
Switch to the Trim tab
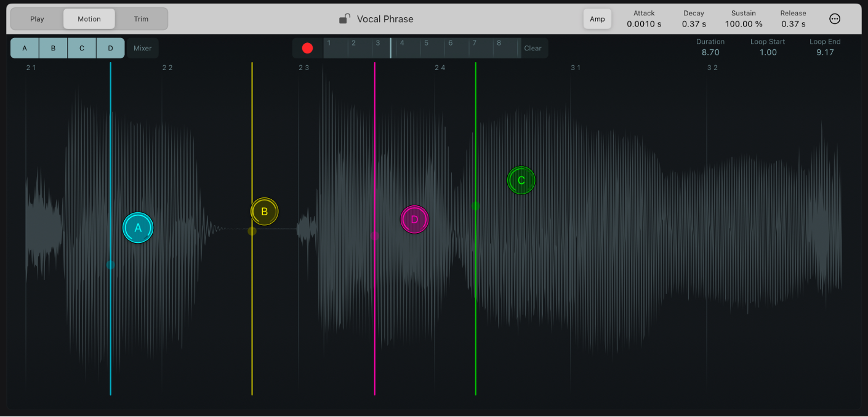(141, 18)
